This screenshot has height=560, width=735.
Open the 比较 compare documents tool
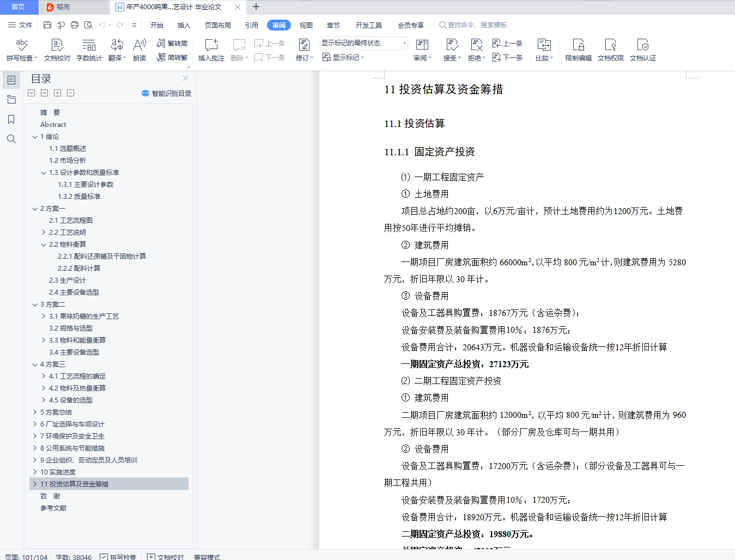click(544, 50)
